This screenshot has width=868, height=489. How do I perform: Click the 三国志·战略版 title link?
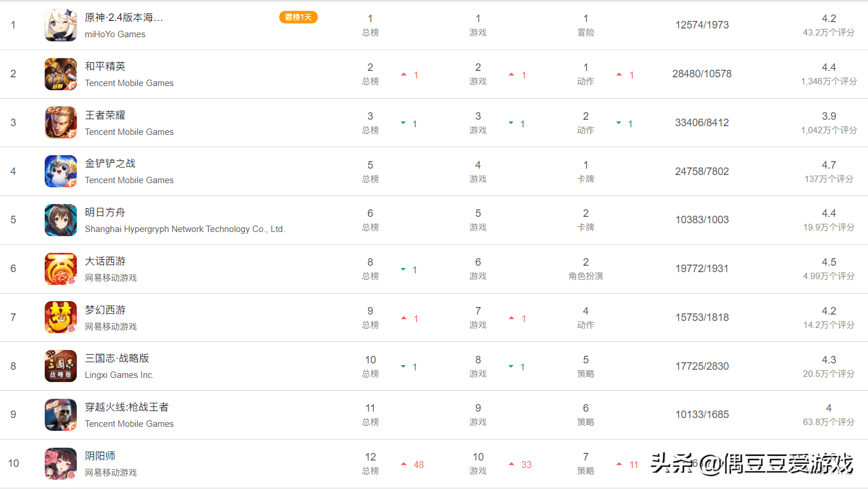(x=117, y=358)
